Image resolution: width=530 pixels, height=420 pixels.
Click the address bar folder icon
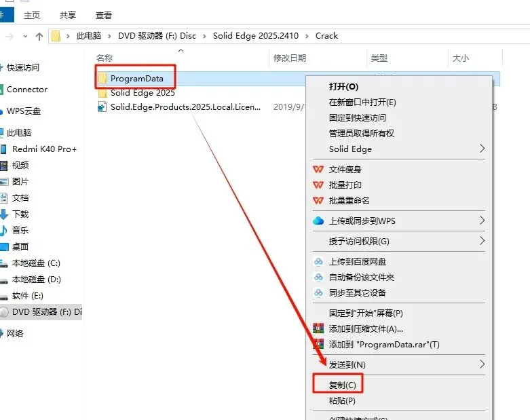click(x=56, y=36)
